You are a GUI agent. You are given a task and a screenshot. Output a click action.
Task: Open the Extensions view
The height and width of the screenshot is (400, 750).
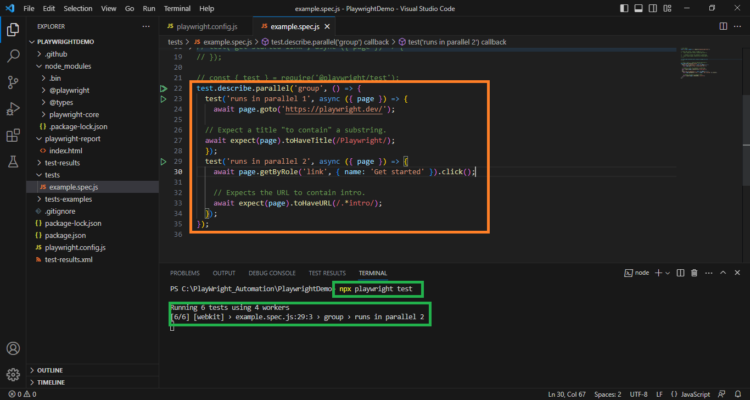13,136
